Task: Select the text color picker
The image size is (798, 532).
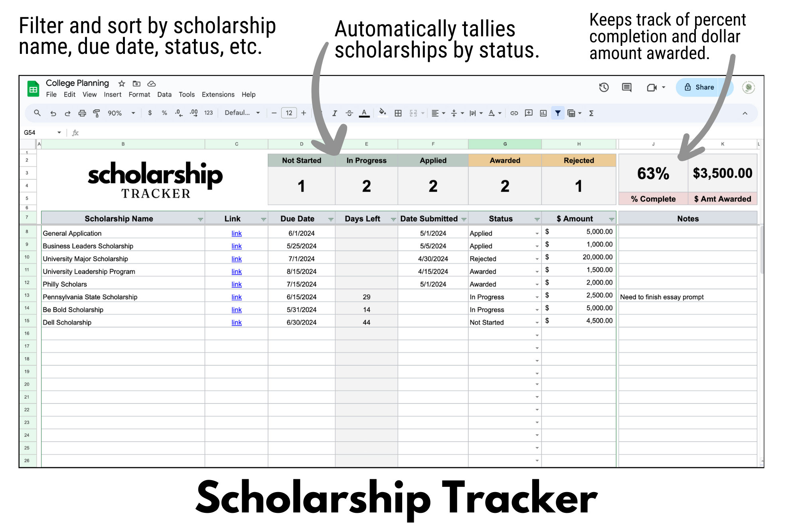Action: (363, 113)
